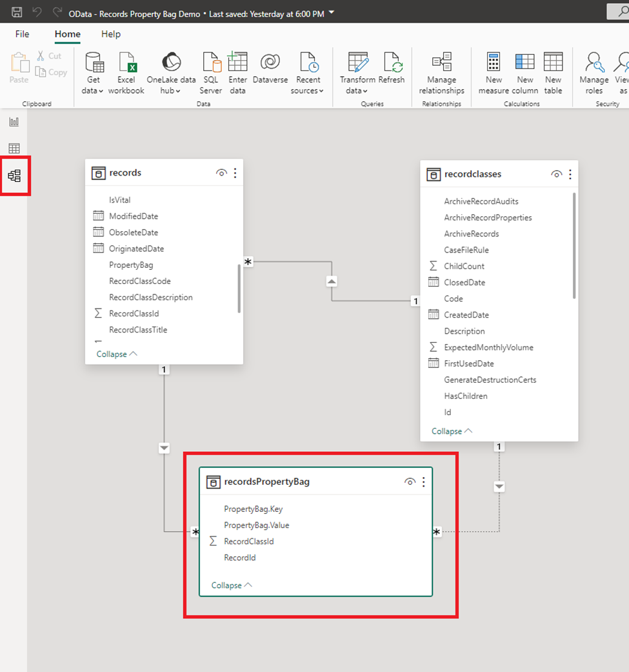Collapse the recordclasses table card
The image size is (629, 672).
click(x=452, y=431)
